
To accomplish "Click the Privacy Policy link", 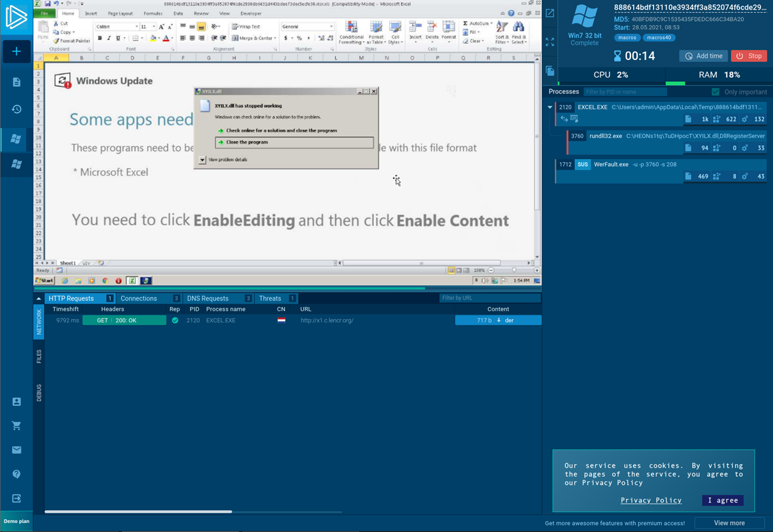I will click(x=651, y=501).
